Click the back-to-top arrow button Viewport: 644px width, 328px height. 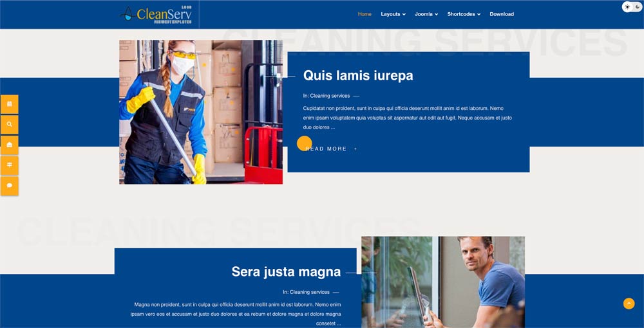point(629,304)
